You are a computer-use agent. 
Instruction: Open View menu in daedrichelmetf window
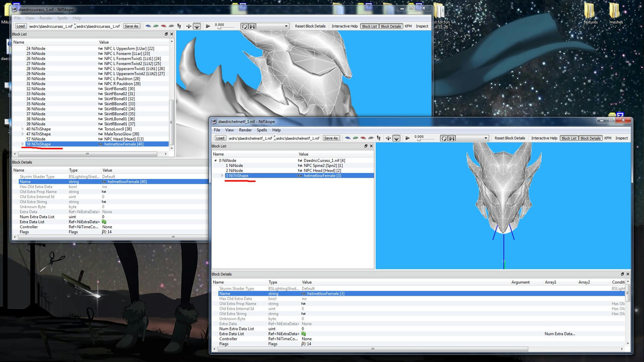[x=229, y=130]
